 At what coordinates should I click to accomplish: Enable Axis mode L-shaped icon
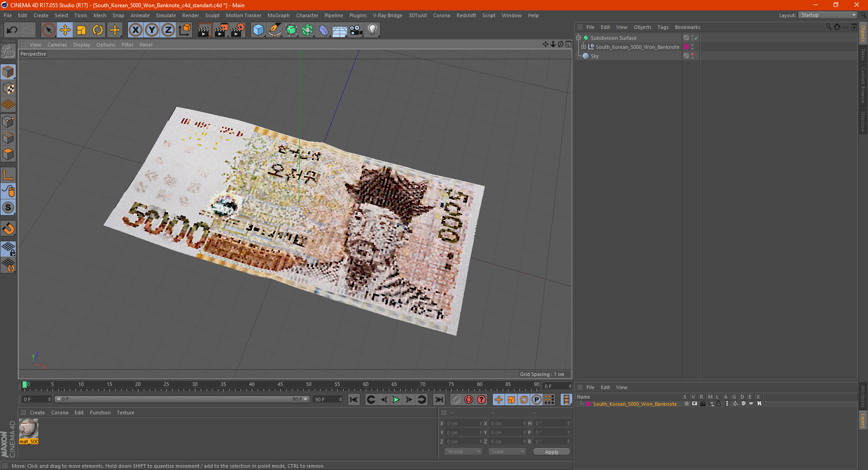tap(8, 174)
